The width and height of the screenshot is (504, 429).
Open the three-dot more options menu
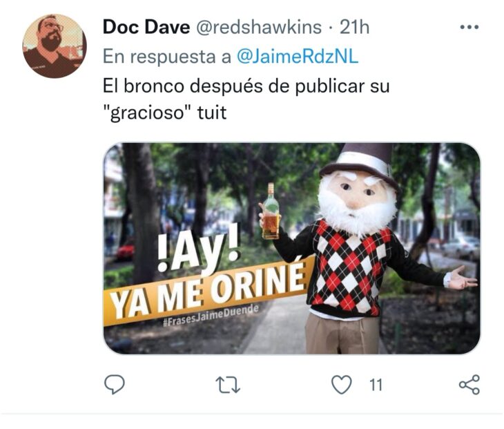(469, 28)
